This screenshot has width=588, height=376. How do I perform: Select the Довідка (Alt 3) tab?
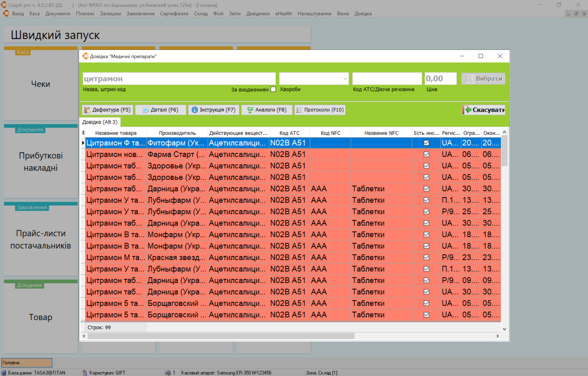pos(100,122)
